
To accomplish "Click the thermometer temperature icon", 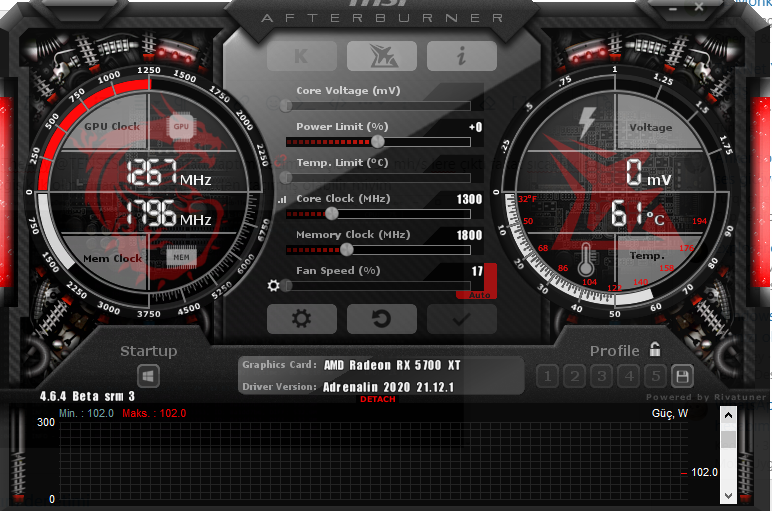I will [x=585, y=260].
